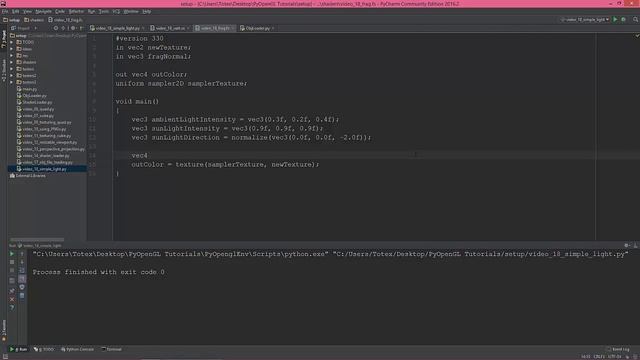Viewport: 640px width, 360px height.
Task: Clear all console output with trash icon
Action: 22,295
